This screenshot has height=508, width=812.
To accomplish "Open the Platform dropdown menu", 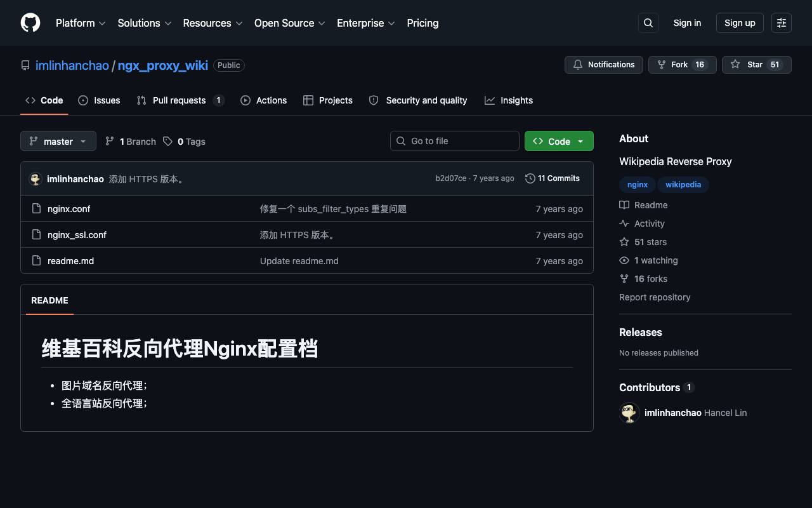I will point(81,23).
